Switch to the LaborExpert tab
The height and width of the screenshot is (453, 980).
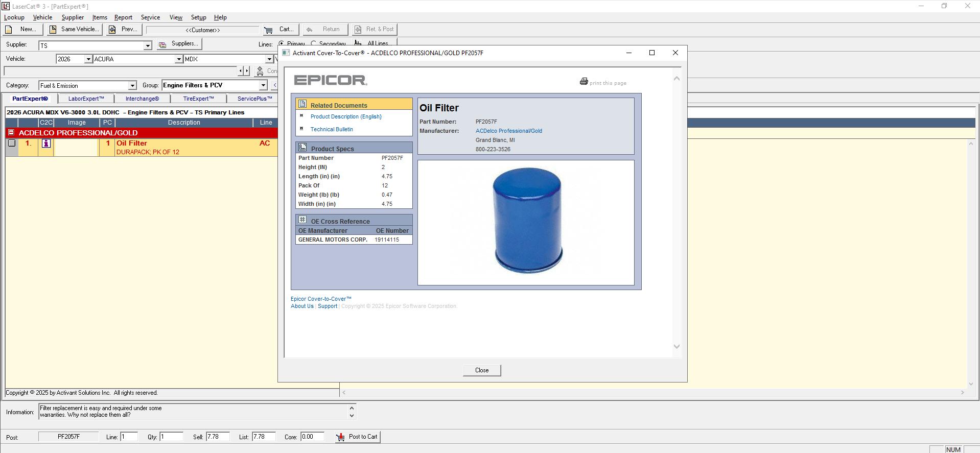point(86,99)
